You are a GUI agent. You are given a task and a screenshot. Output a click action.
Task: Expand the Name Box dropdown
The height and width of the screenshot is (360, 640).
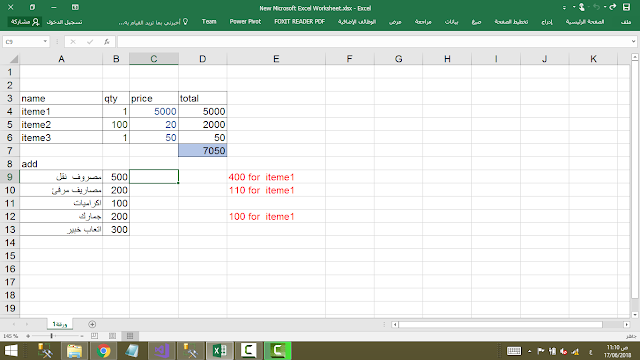click(x=45, y=42)
